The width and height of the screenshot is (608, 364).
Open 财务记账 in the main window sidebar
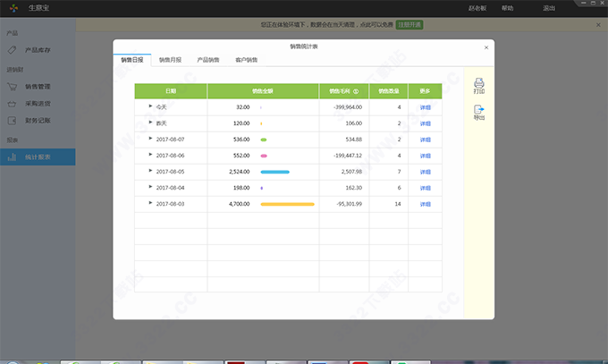click(x=38, y=121)
